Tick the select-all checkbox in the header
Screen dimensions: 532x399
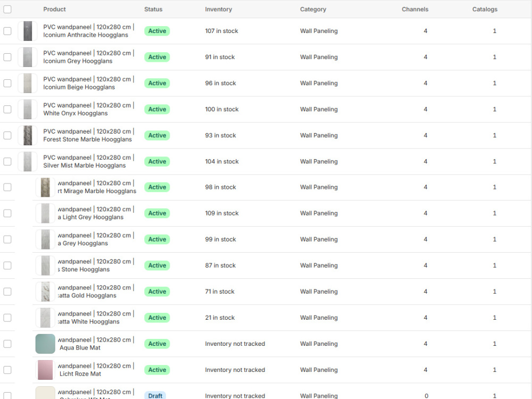pos(7,9)
